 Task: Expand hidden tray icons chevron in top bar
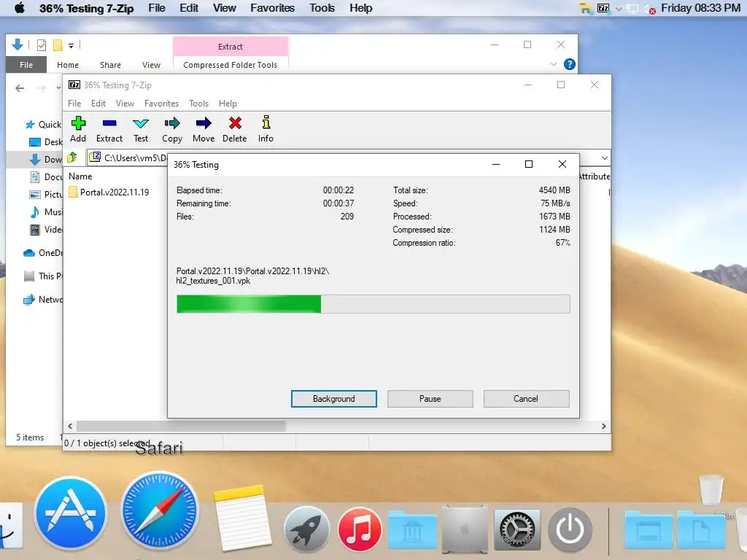(619, 9)
